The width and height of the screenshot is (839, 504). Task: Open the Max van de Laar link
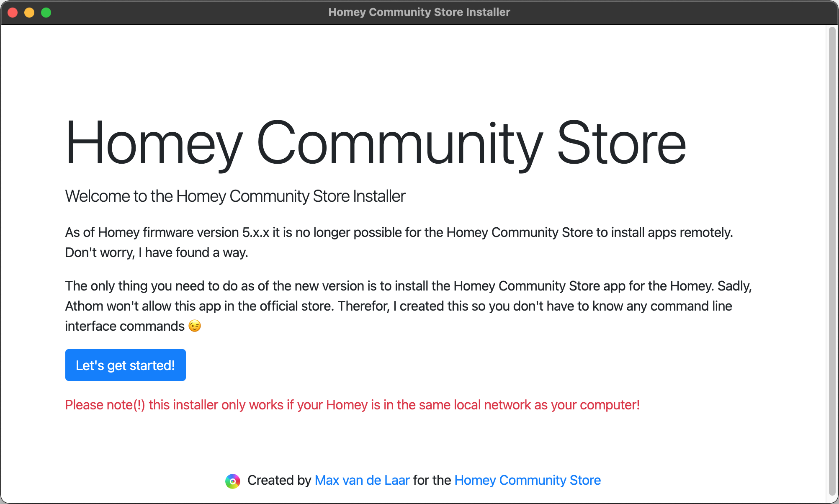pyautogui.click(x=362, y=480)
